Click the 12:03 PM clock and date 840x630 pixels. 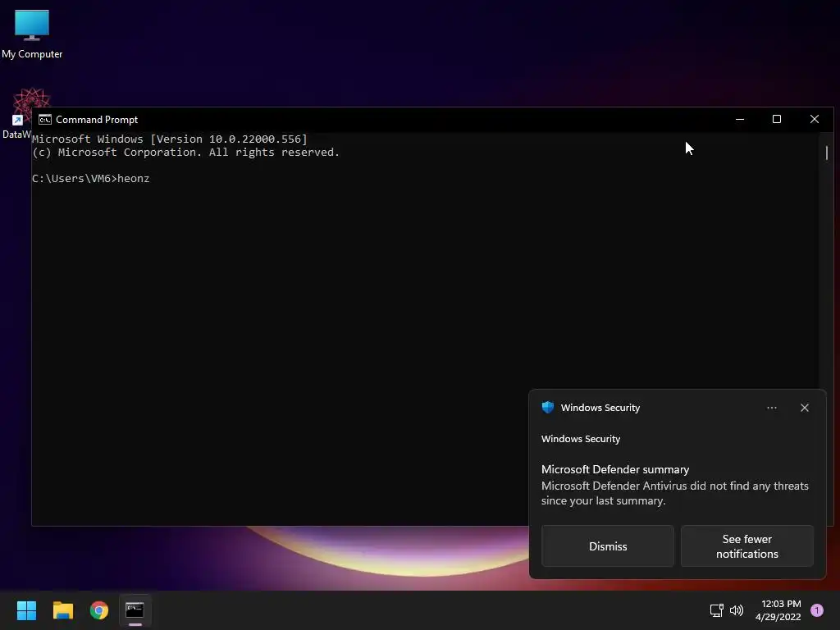point(778,610)
